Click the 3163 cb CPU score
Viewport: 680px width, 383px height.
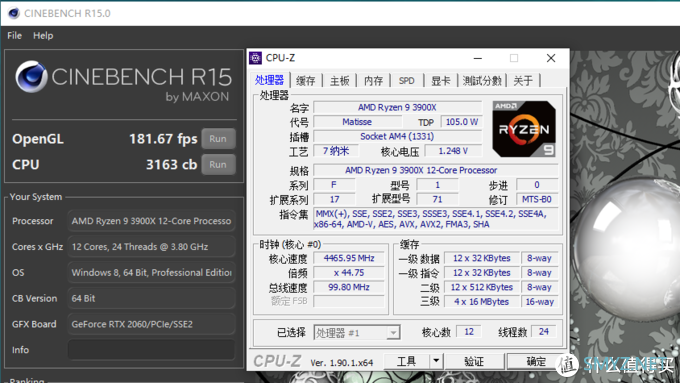pos(171,165)
